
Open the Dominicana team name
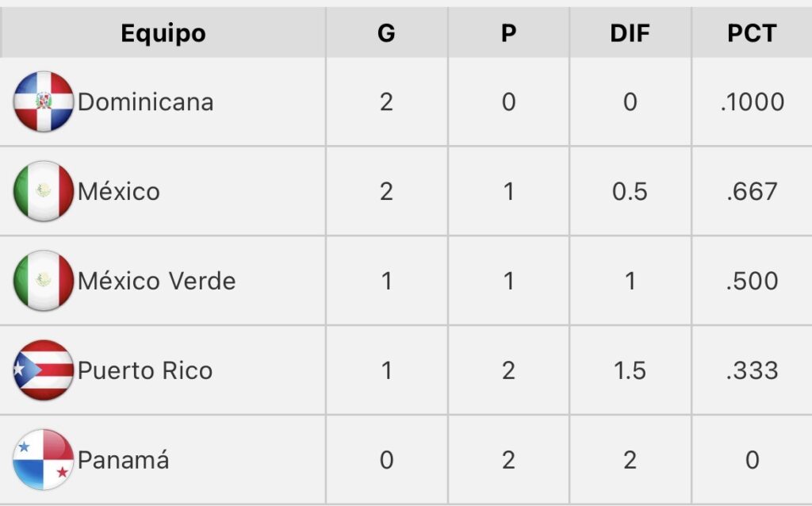tap(146, 102)
